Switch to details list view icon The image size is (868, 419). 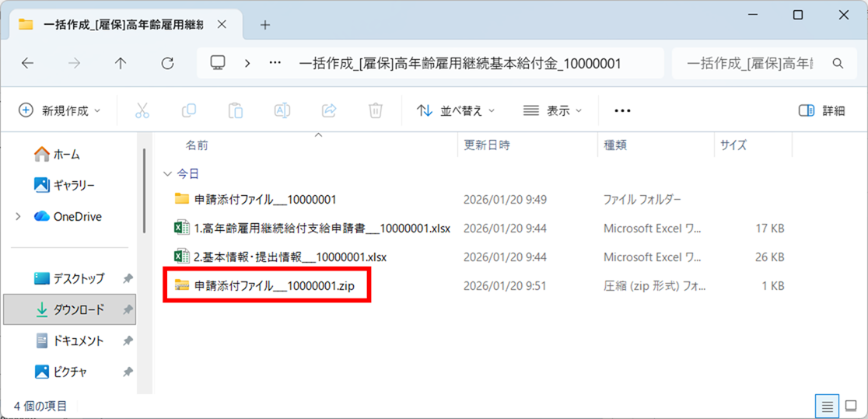(828, 407)
